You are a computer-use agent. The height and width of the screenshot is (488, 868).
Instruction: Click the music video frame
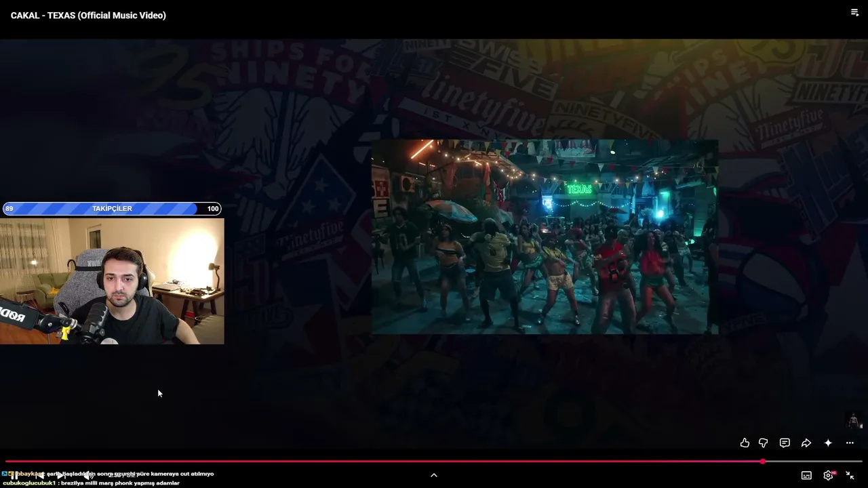[x=545, y=237]
